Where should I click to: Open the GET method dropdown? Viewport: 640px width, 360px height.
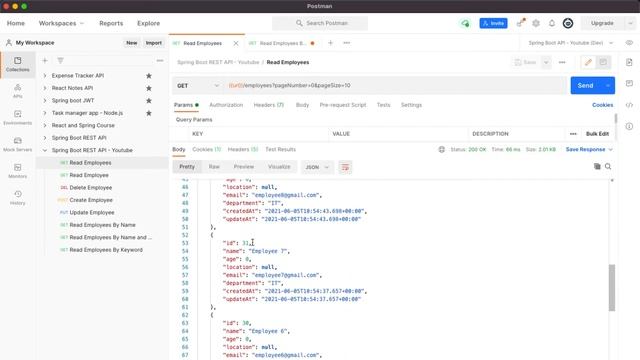point(198,86)
